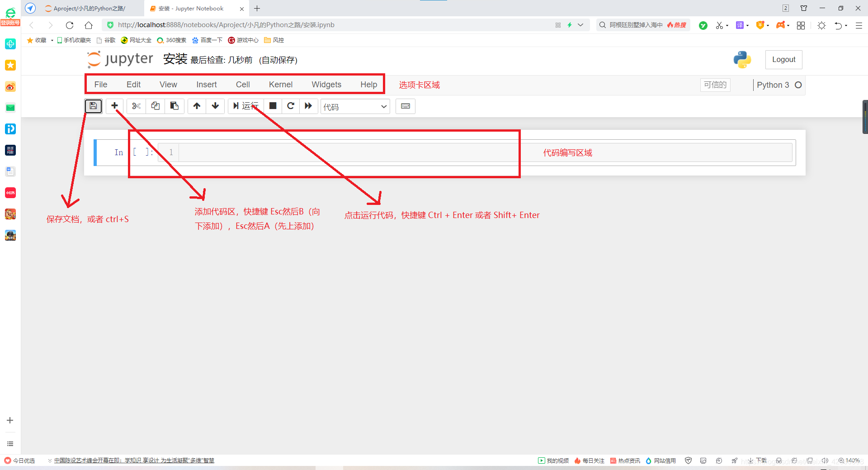This screenshot has width=868, height=470.
Task: Open the Widgets menu
Action: [326, 85]
